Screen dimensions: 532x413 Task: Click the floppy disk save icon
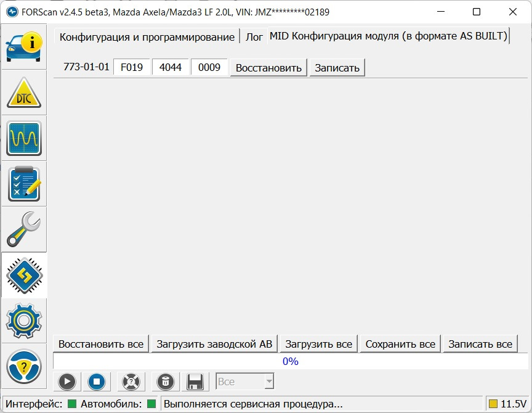click(195, 382)
